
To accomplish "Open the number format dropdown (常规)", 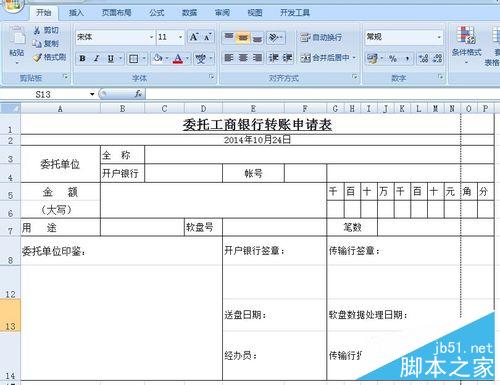I will click(439, 37).
